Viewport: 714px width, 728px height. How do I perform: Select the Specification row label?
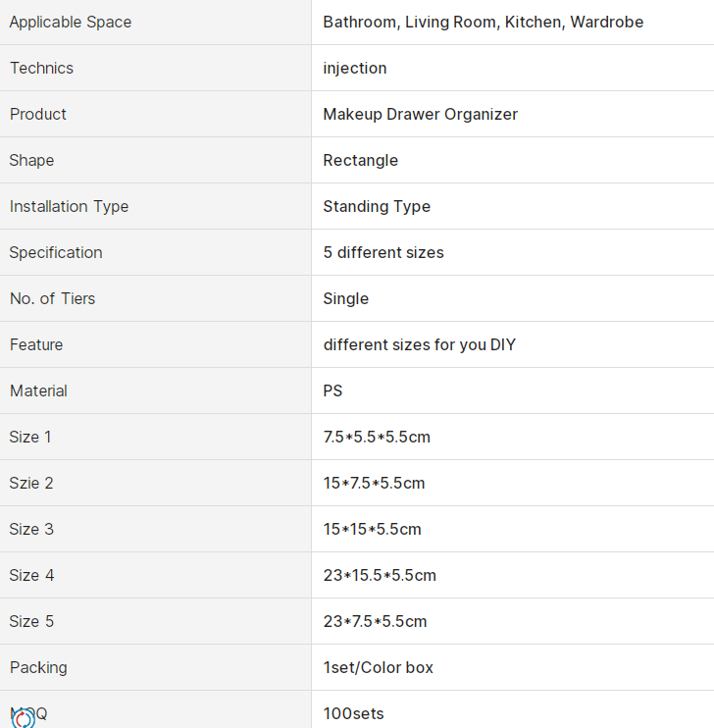pos(56,252)
